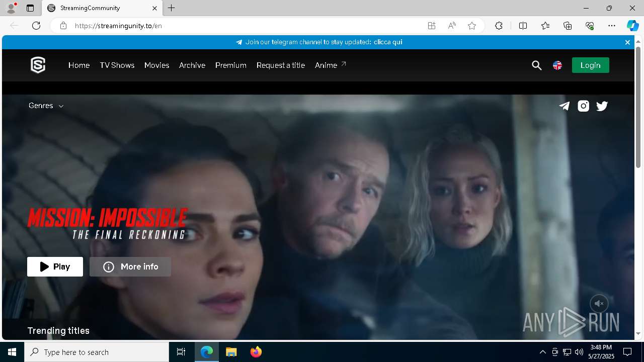
Task: Open the Copilot sidebar icon
Action: (x=632, y=26)
